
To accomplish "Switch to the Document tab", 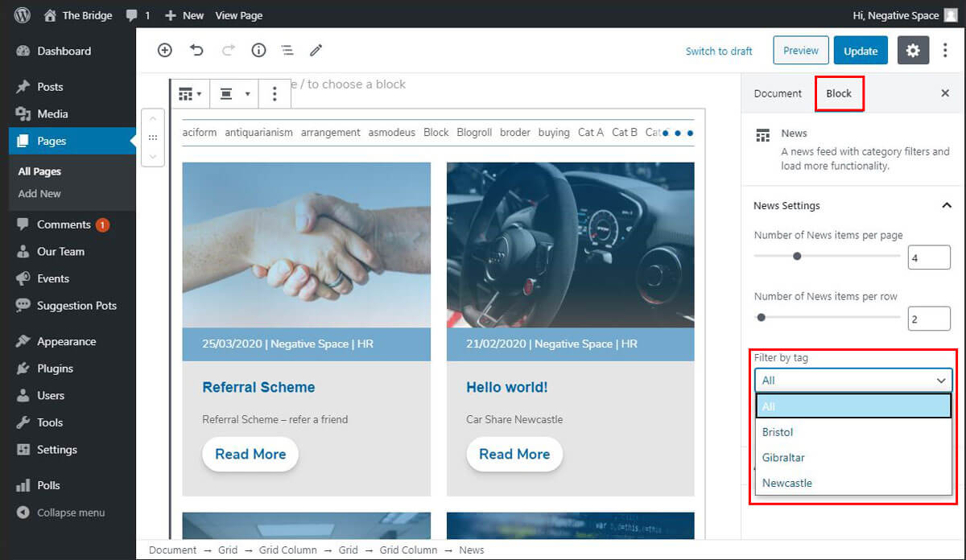I will pyautogui.click(x=778, y=93).
